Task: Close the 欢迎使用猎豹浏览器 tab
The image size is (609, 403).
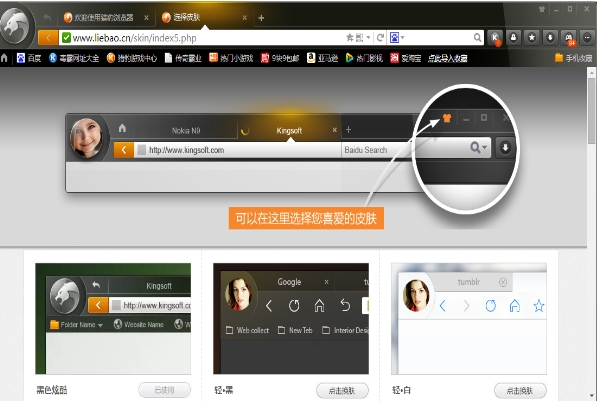Action: [x=146, y=17]
